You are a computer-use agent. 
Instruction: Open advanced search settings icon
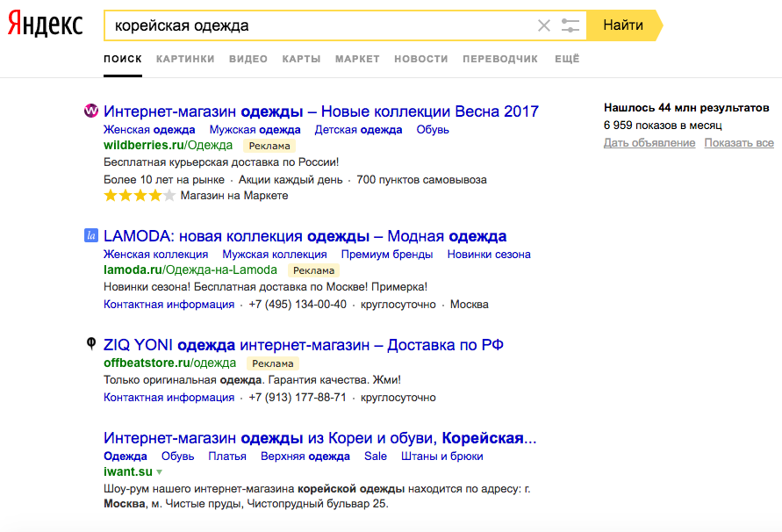(570, 25)
